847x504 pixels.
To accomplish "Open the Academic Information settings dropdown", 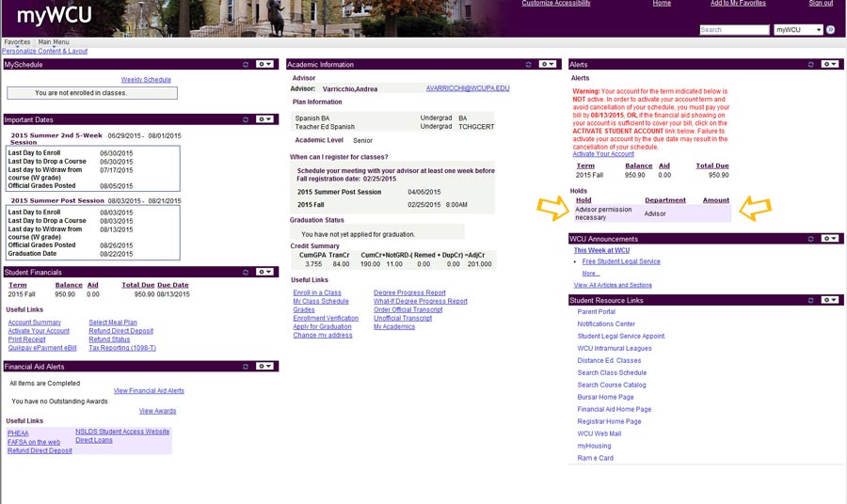I will tap(547, 64).
